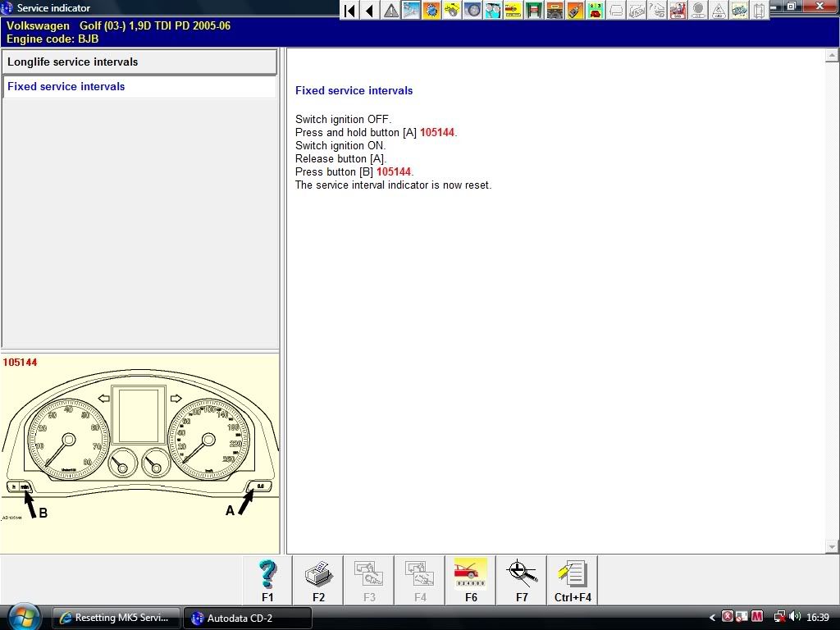
Task: Click the greyed-out F4 button
Action: point(420,580)
